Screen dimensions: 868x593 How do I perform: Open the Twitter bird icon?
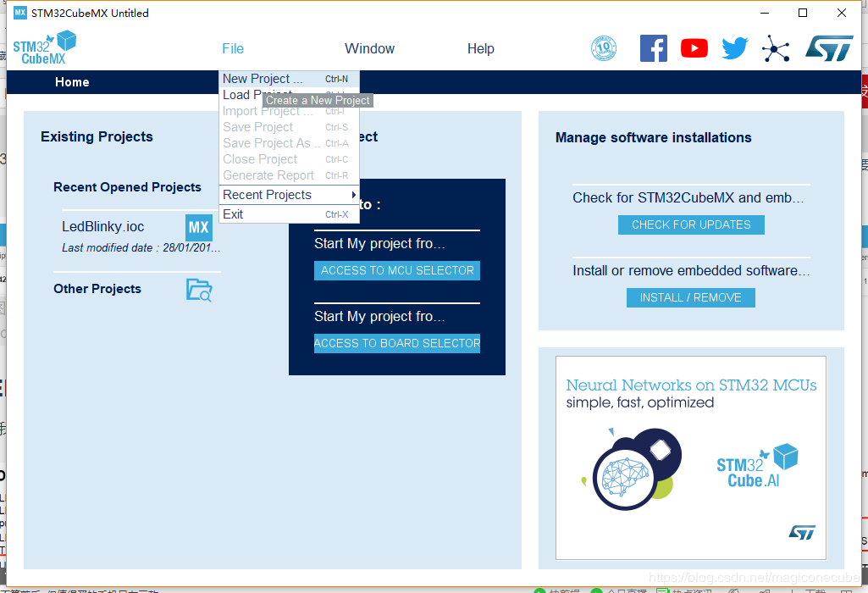[734, 48]
